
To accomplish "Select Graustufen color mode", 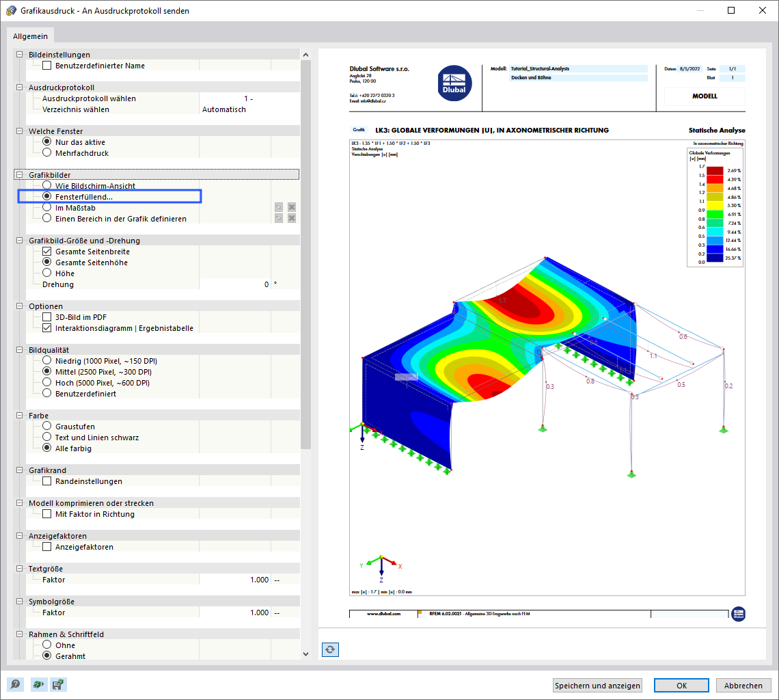I will [47, 426].
